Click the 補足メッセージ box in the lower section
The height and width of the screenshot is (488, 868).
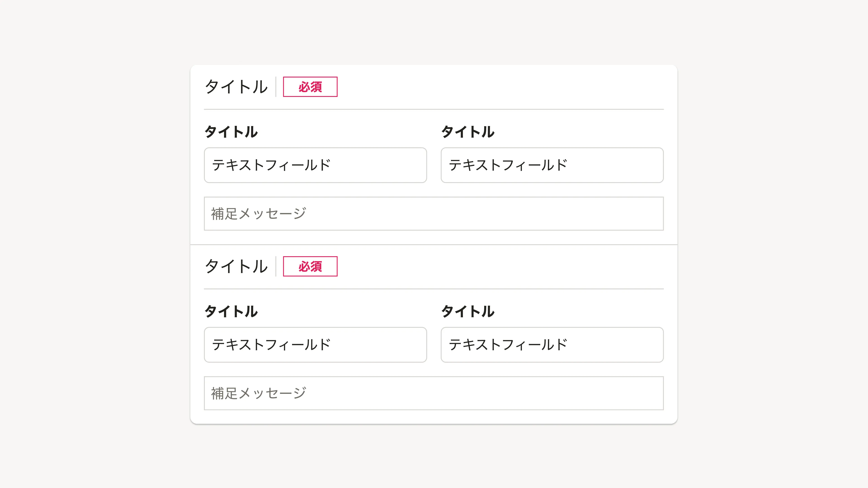(x=434, y=393)
